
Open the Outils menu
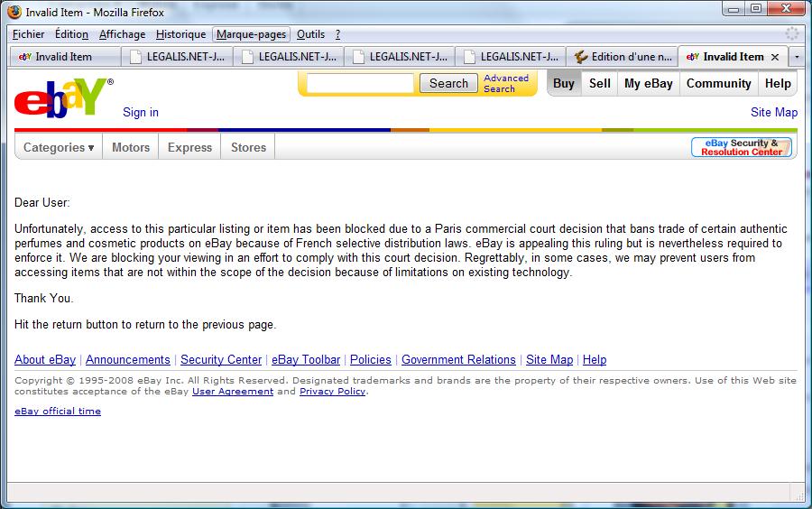click(310, 34)
